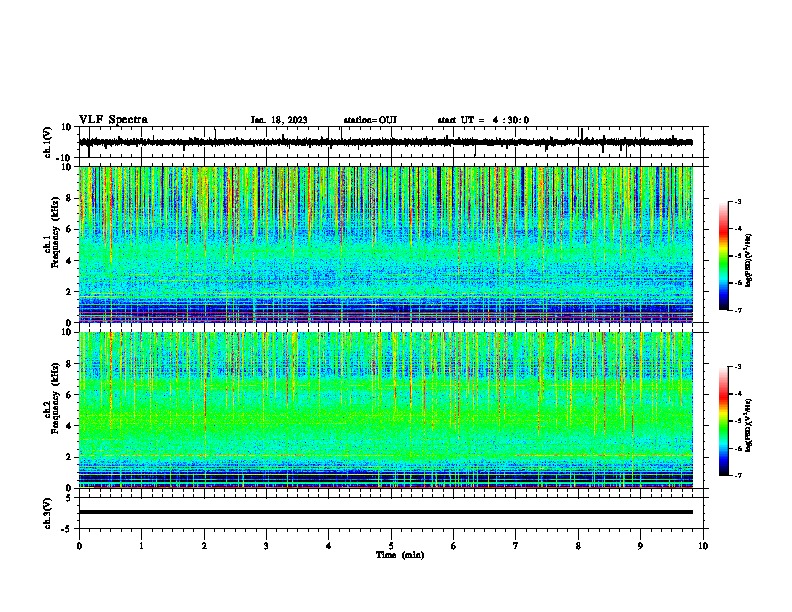
Task: Click the ch.2 spectrogram color bar
Action: tap(723, 421)
